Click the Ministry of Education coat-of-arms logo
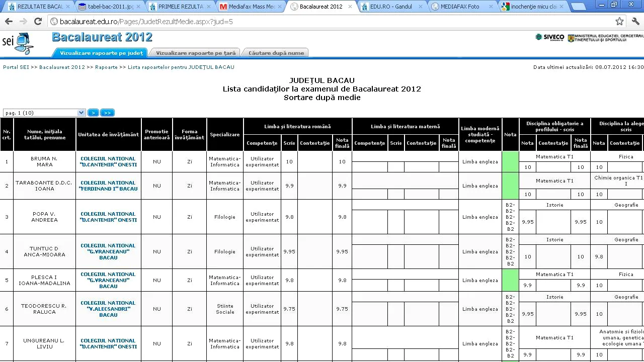644x362 pixels. (571, 38)
